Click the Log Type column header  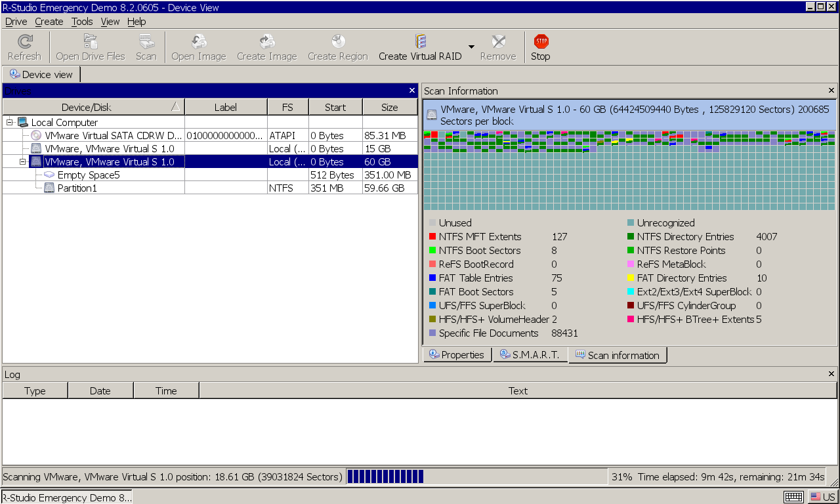(x=35, y=390)
